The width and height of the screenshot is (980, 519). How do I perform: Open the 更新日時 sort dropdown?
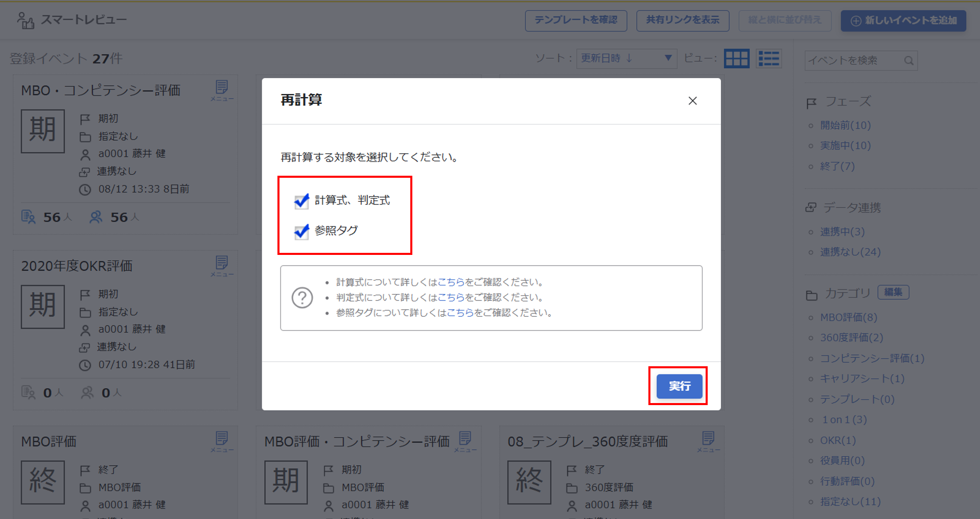click(626, 58)
